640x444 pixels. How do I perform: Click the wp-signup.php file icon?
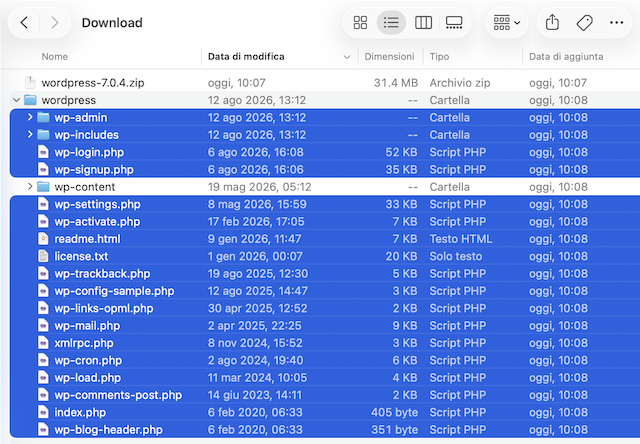click(43, 169)
